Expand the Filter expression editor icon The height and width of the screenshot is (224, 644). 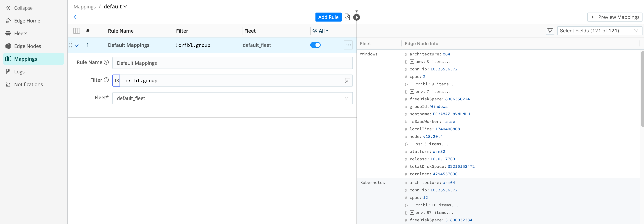[x=347, y=80]
